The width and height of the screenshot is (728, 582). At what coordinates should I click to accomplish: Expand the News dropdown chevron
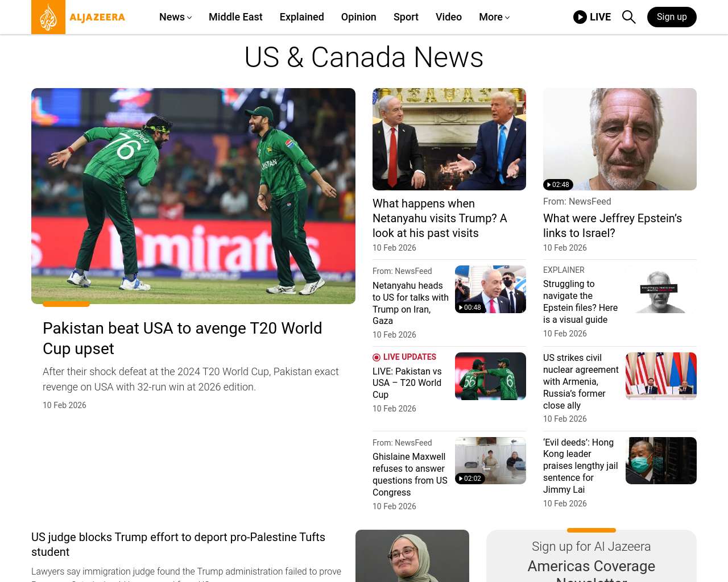(x=189, y=18)
